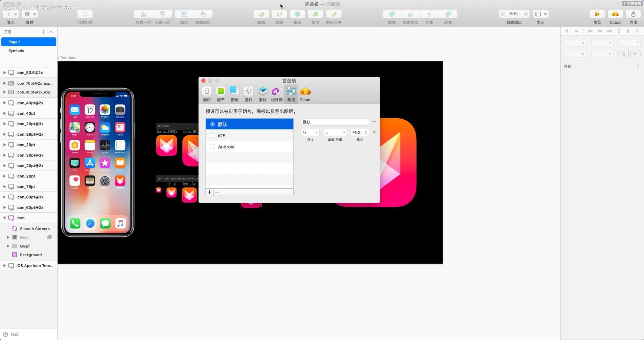
Task: Open the 置入 insert tool
Action: 11,14
